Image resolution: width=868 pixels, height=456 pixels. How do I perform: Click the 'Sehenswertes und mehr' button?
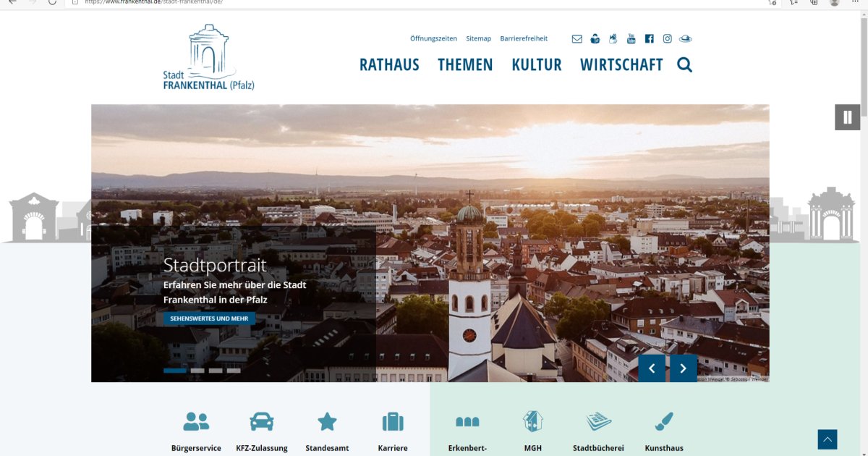pos(209,318)
